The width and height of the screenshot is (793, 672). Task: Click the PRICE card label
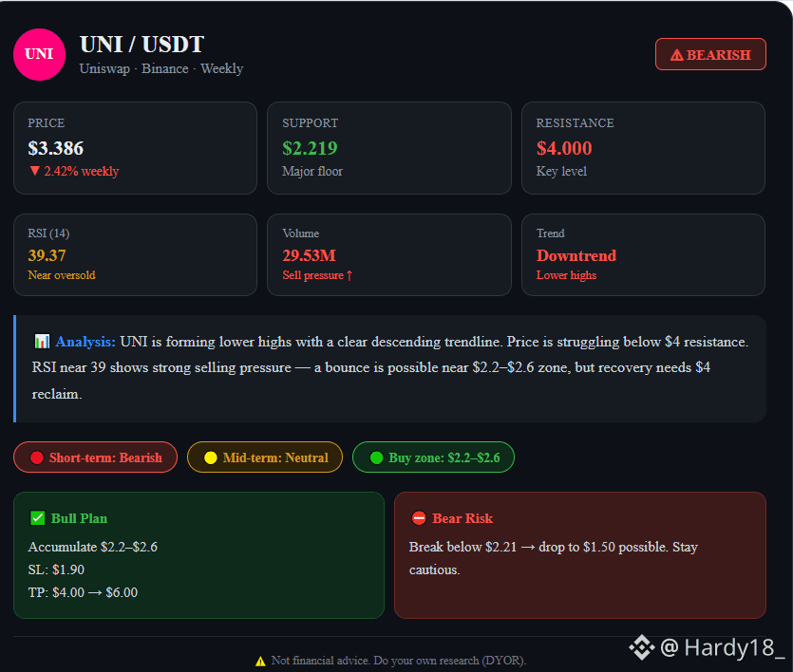46,123
